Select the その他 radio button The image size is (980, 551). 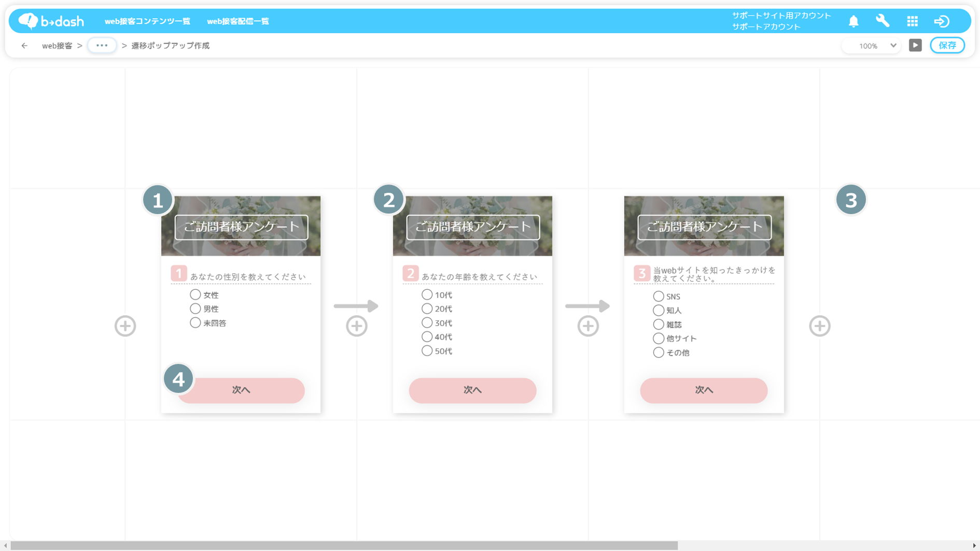(659, 352)
